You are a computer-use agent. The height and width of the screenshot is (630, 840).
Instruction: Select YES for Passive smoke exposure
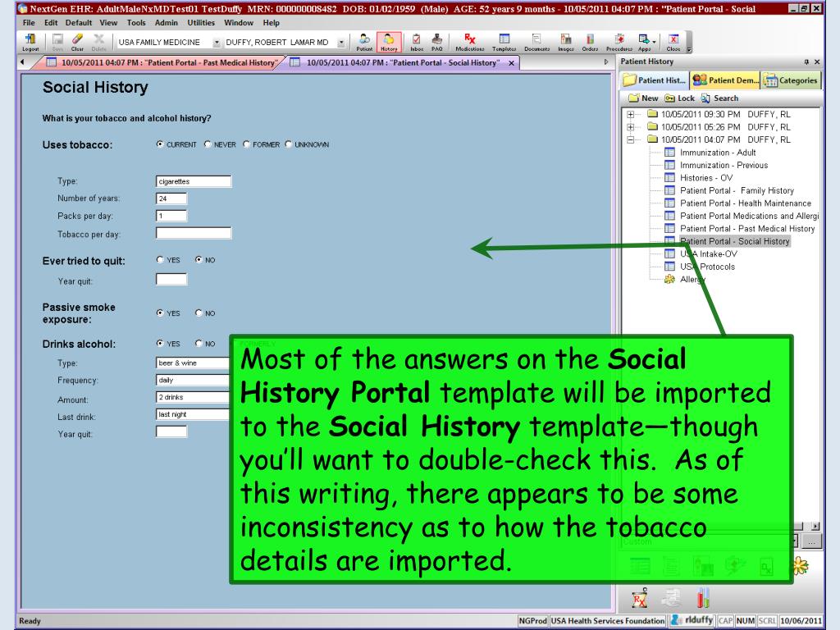160,313
